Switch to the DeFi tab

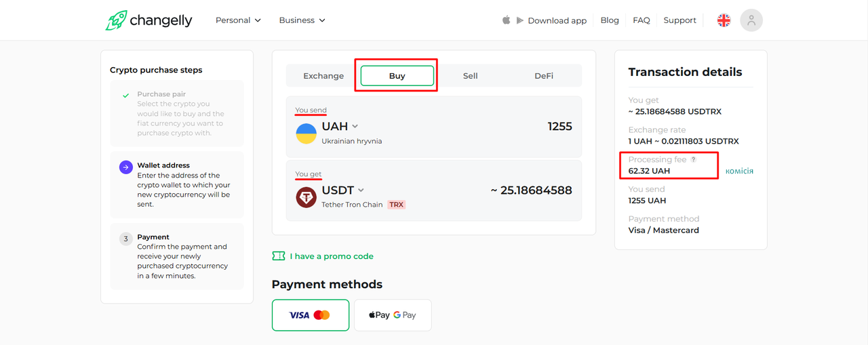(x=544, y=76)
